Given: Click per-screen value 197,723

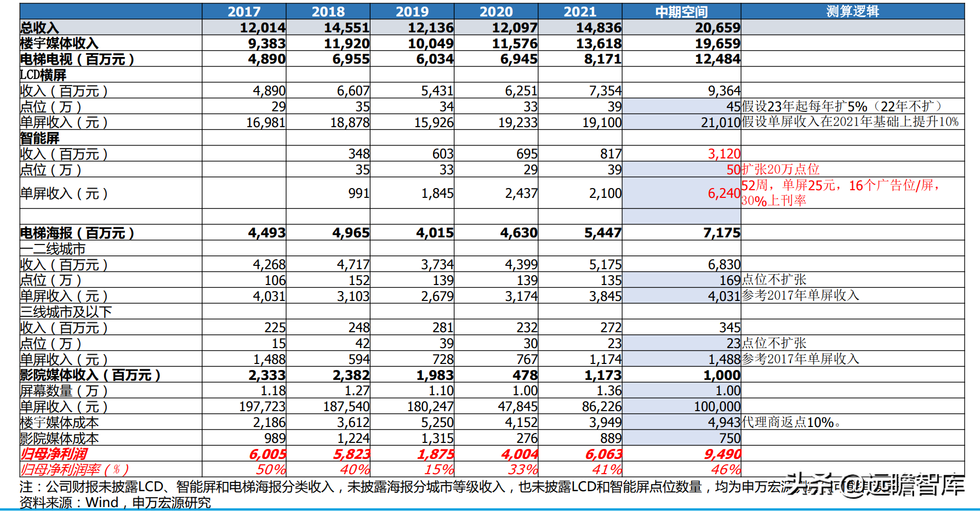Looking at the screenshot, I should click(263, 407).
